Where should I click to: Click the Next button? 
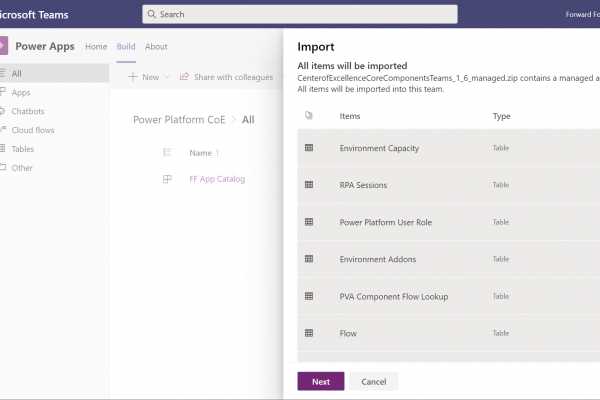(x=321, y=381)
